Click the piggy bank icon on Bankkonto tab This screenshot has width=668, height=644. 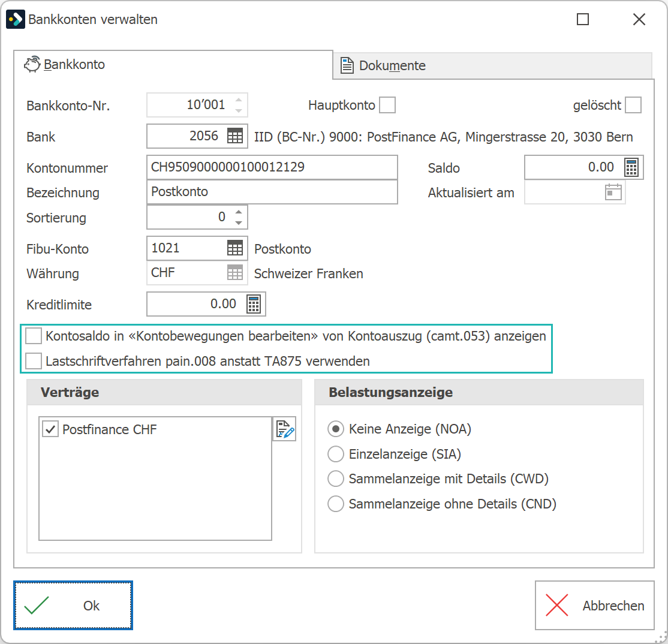click(x=32, y=64)
